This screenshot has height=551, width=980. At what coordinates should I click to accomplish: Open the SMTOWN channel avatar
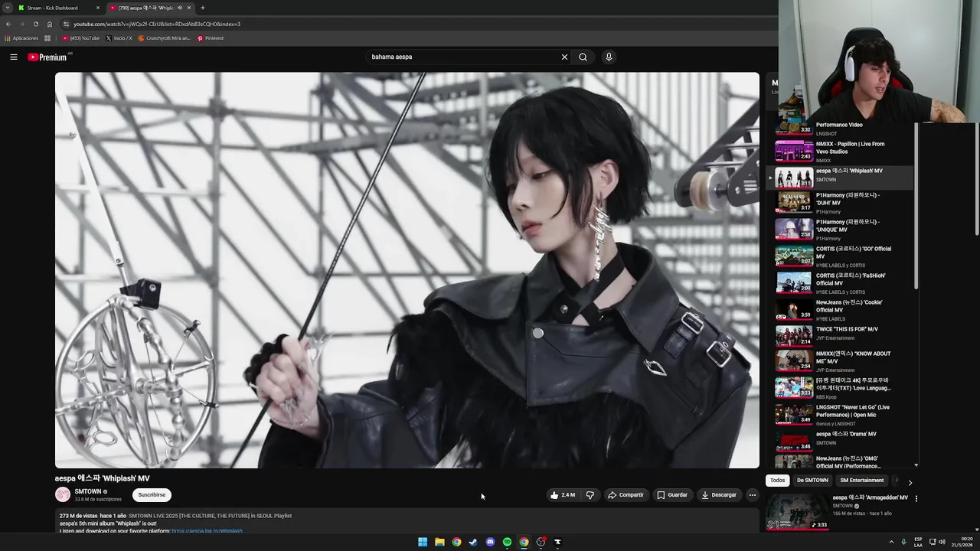pos(63,495)
